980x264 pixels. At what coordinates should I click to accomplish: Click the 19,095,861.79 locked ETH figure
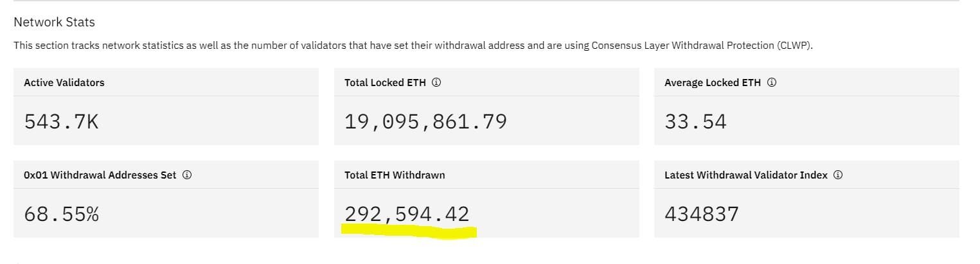click(425, 121)
